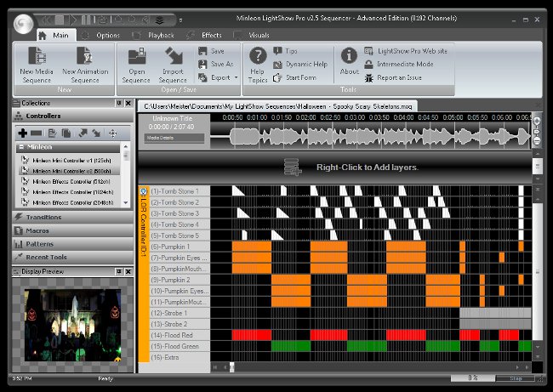Click Report an Issue

[393, 77]
